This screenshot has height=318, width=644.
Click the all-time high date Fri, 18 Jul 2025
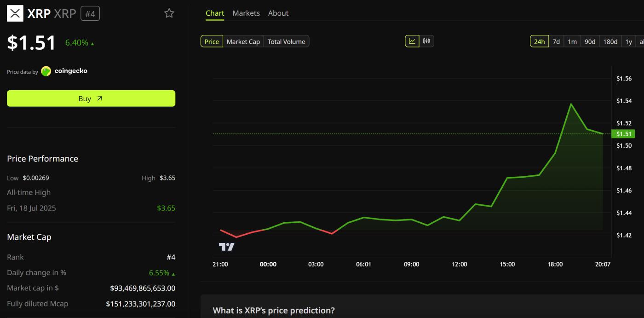tap(31, 208)
